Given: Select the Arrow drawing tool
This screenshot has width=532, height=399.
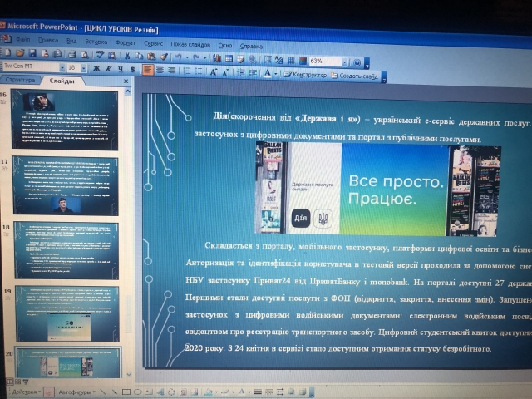Looking at the screenshot, I should (x=115, y=392).
